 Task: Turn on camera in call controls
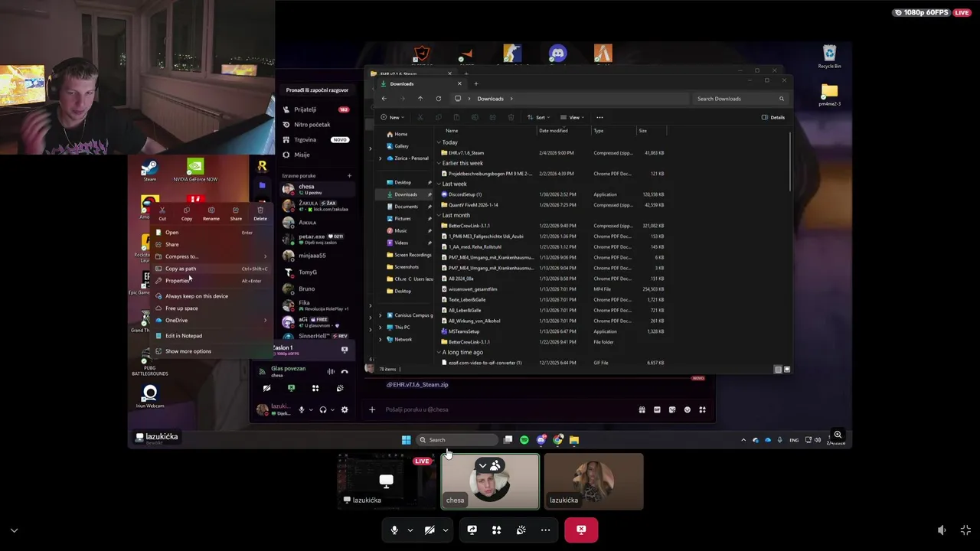pos(430,530)
